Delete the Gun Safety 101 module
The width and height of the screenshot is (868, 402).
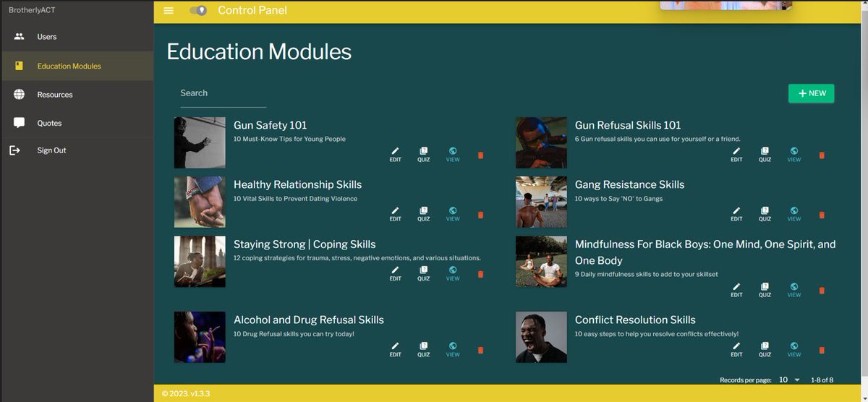point(480,155)
